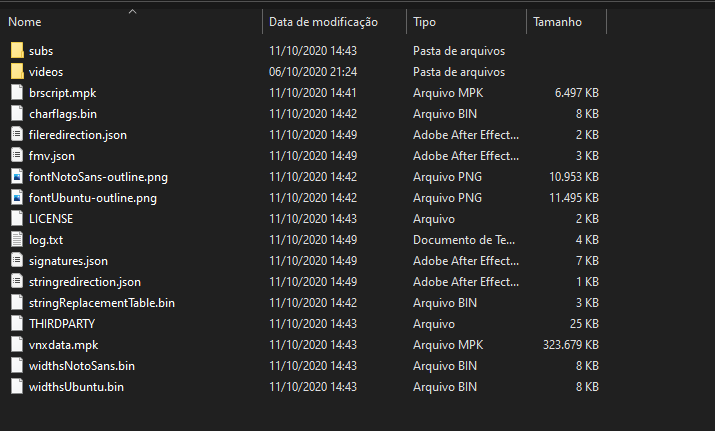Image resolution: width=715 pixels, height=431 pixels.
Task: Toggle sort direction arrow above Nome
Action: pos(132,12)
